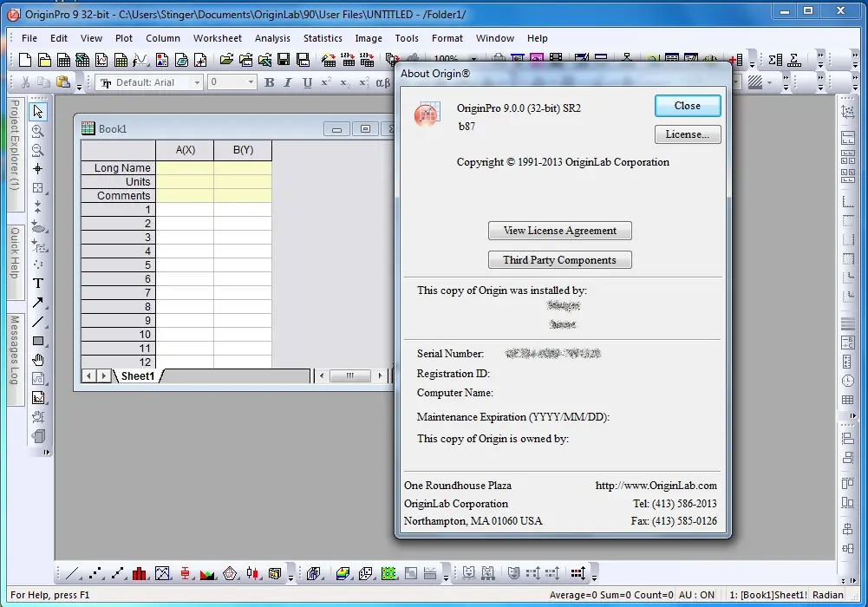Expand the tools toolbar bottom arrow

[x=47, y=452]
